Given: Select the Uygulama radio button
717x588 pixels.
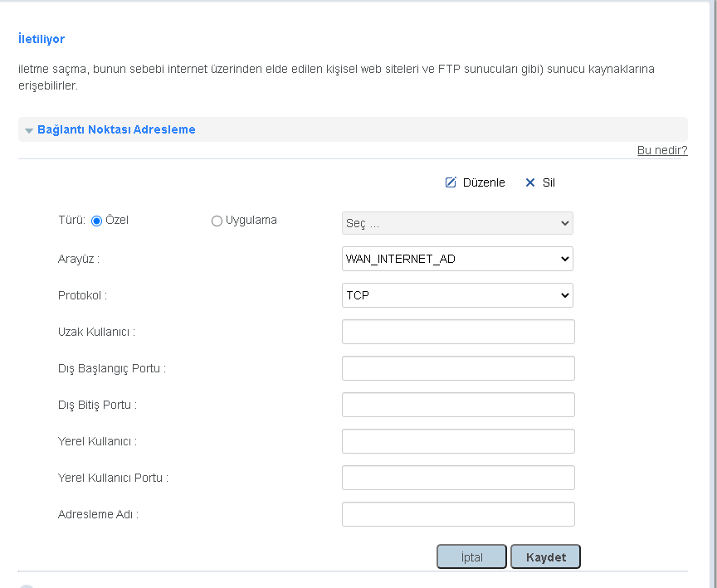Looking at the screenshot, I should pyautogui.click(x=217, y=221).
